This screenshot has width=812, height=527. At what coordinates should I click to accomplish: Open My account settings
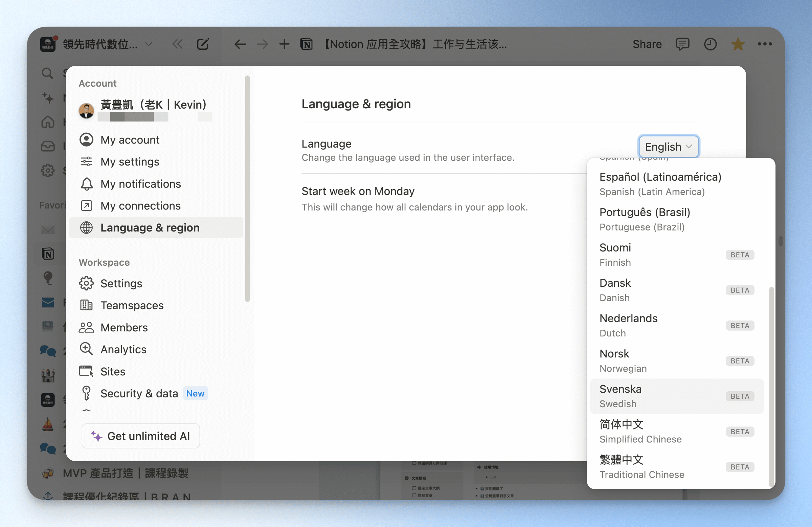coord(156,139)
